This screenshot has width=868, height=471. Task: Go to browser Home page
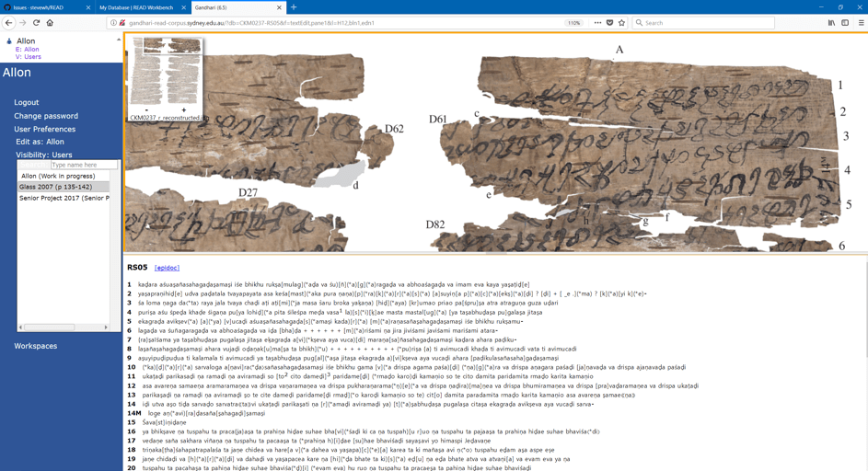click(x=50, y=23)
